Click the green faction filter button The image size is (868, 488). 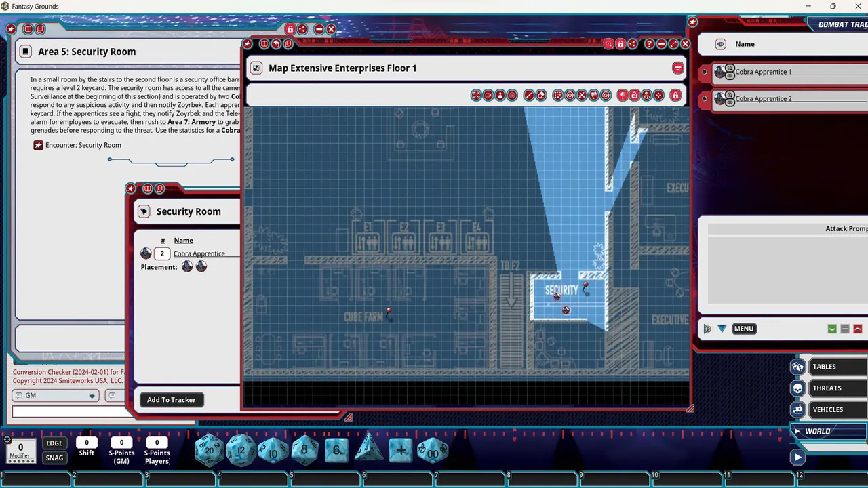832,329
